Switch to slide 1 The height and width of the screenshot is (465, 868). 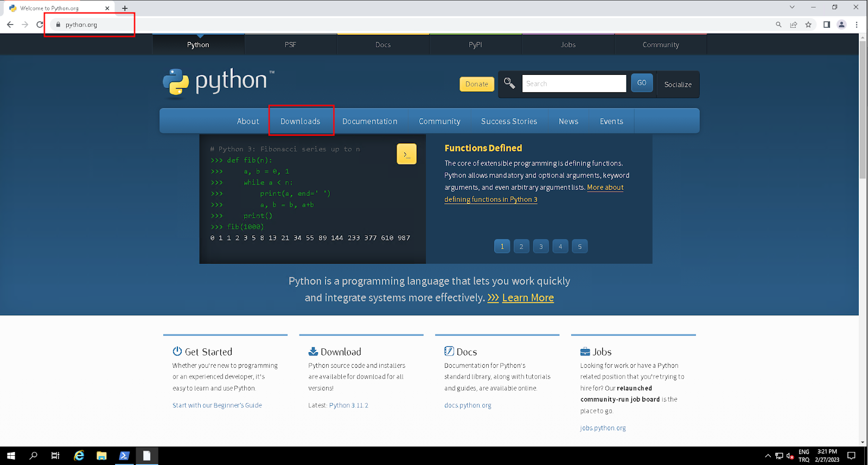click(x=502, y=246)
